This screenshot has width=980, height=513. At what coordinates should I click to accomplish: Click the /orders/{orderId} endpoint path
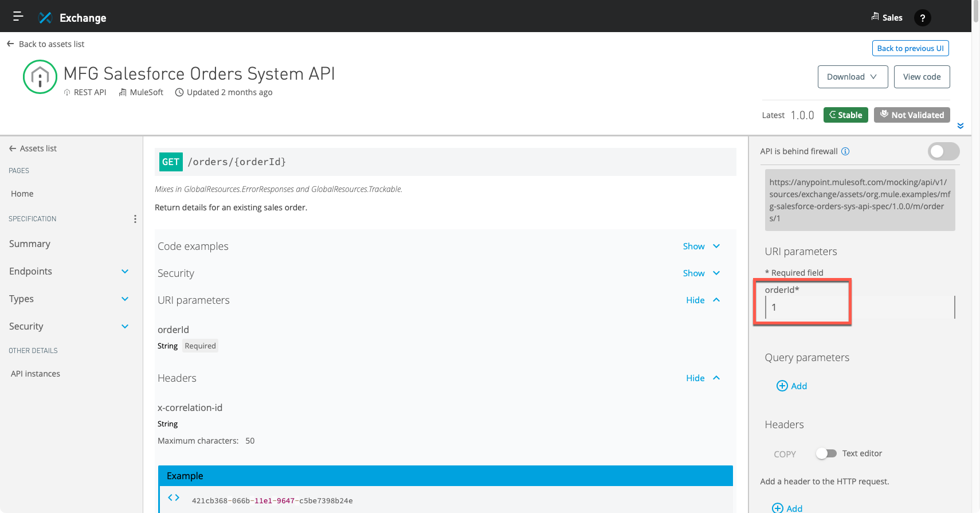pos(237,162)
